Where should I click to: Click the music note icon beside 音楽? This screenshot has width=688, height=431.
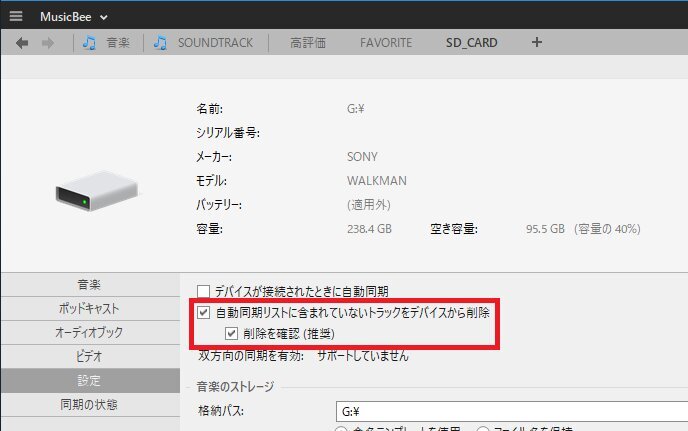89,43
